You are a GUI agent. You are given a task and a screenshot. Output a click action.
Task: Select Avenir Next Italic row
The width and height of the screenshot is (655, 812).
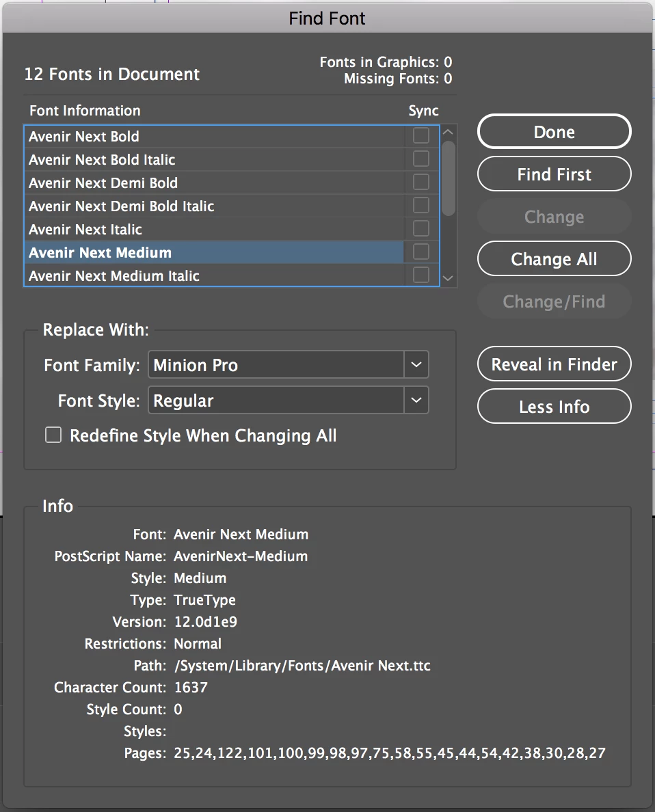(214, 230)
